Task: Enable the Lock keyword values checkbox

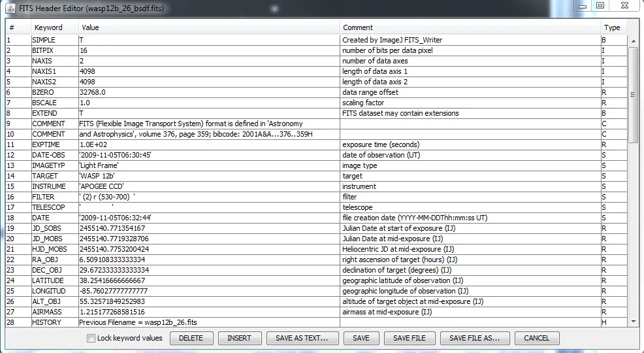Action: pyautogui.click(x=91, y=339)
